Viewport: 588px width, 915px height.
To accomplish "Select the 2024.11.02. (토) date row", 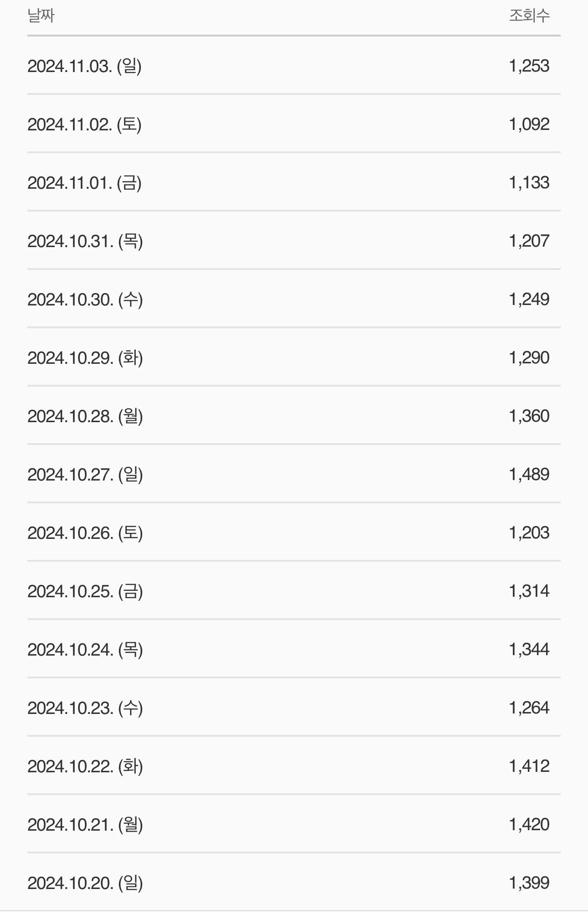I will point(294,124).
